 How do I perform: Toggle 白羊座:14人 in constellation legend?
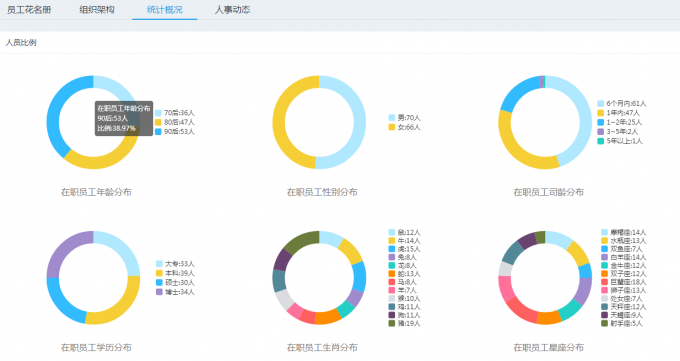tap(624, 257)
